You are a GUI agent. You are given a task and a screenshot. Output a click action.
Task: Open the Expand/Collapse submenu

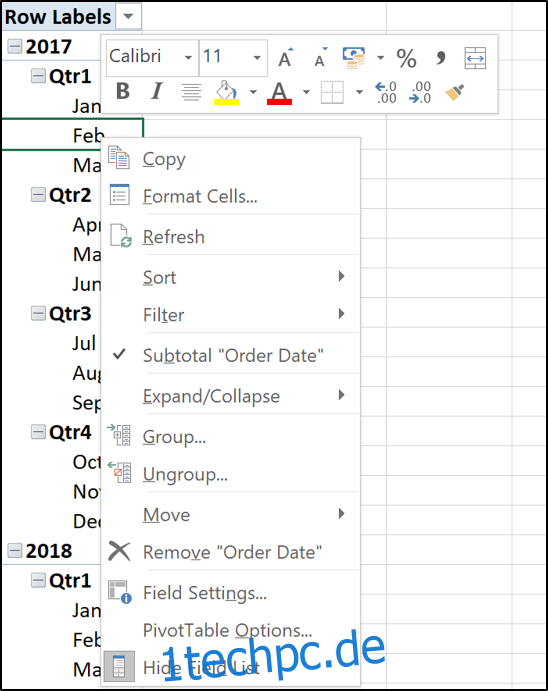[x=231, y=396]
